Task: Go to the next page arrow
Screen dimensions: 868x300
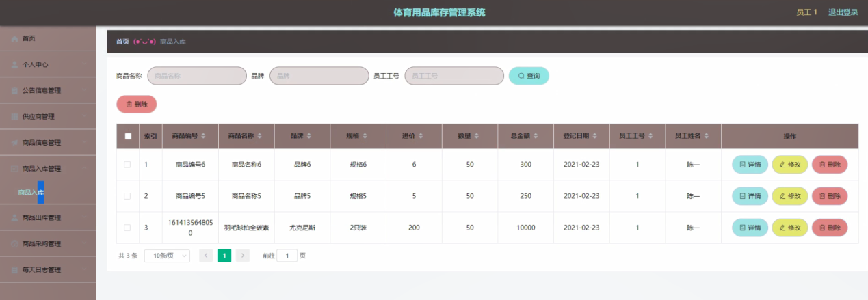Action: 243,256
